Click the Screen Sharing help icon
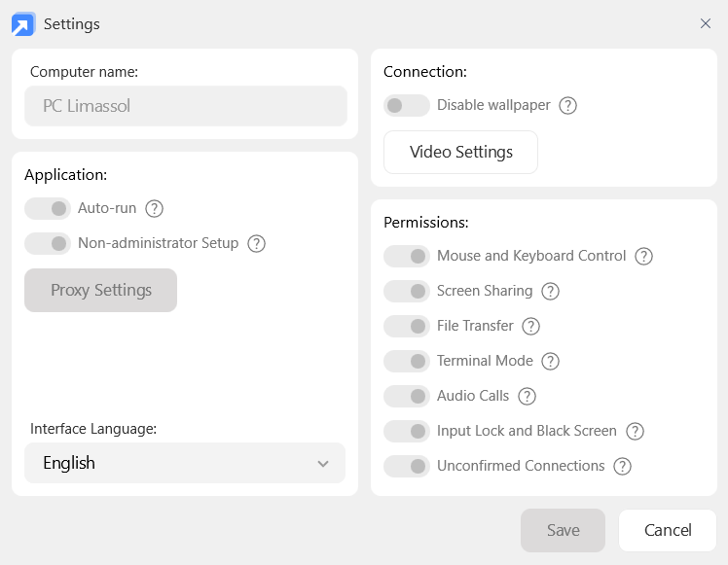The height and width of the screenshot is (565, 728). coord(550,291)
